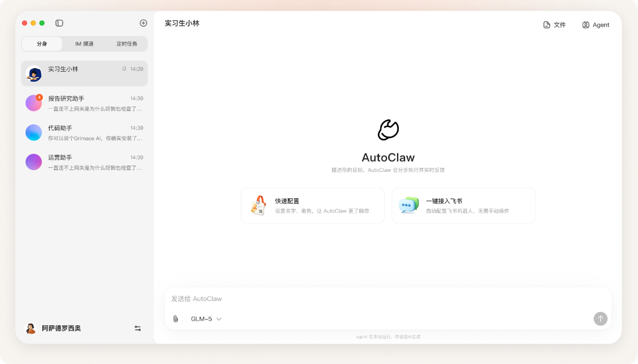
Task: Select the 报告研究助手 conversation
Action: 85,103
